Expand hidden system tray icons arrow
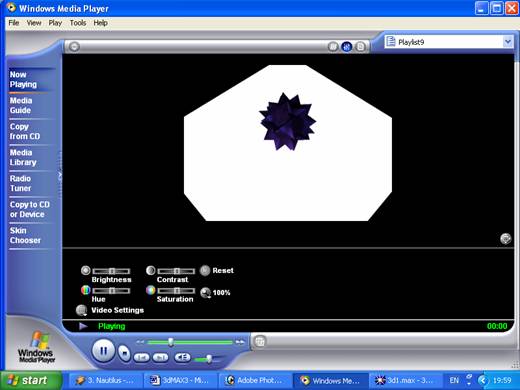Screen dimensions: 520x390 (x=482, y=380)
